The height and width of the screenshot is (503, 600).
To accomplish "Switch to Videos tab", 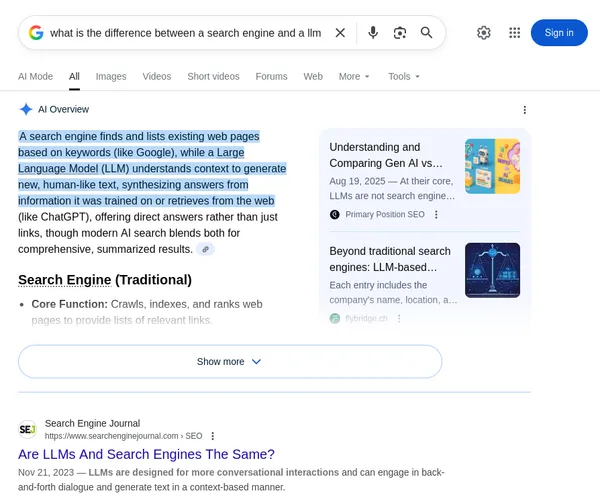I will 157,77.
